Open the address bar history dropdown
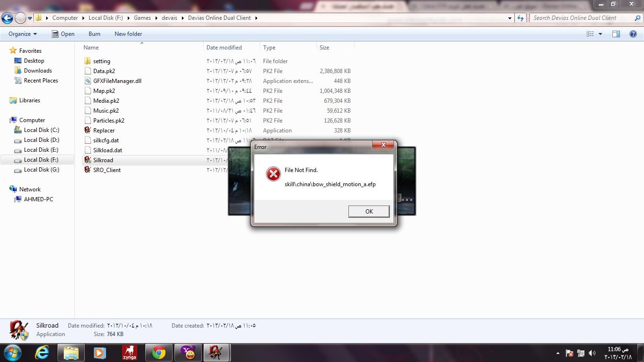 510,18
